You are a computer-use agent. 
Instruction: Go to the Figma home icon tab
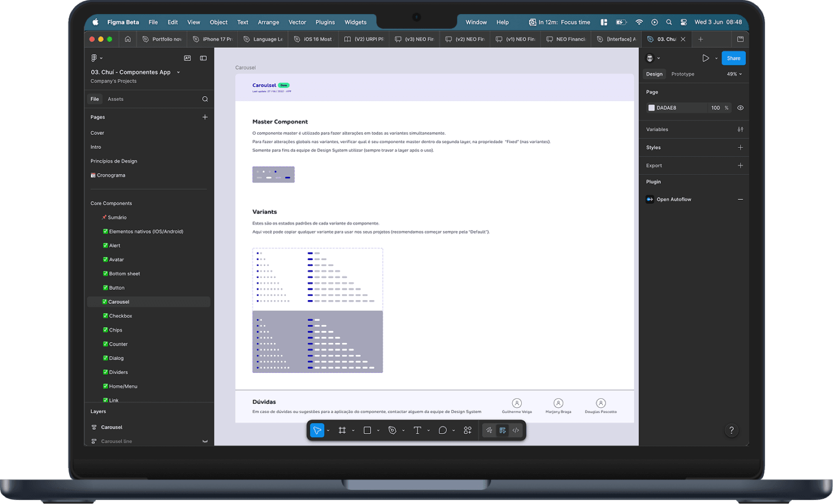pyautogui.click(x=128, y=39)
